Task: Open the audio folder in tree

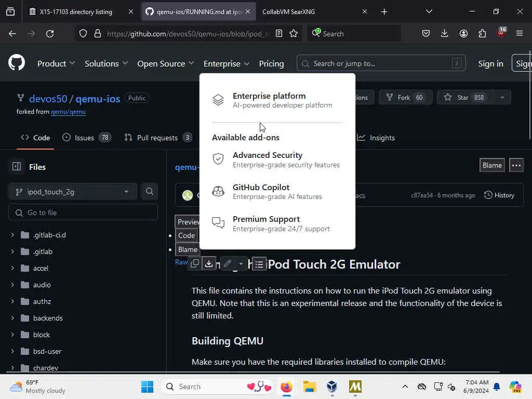Action: tap(42, 285)
